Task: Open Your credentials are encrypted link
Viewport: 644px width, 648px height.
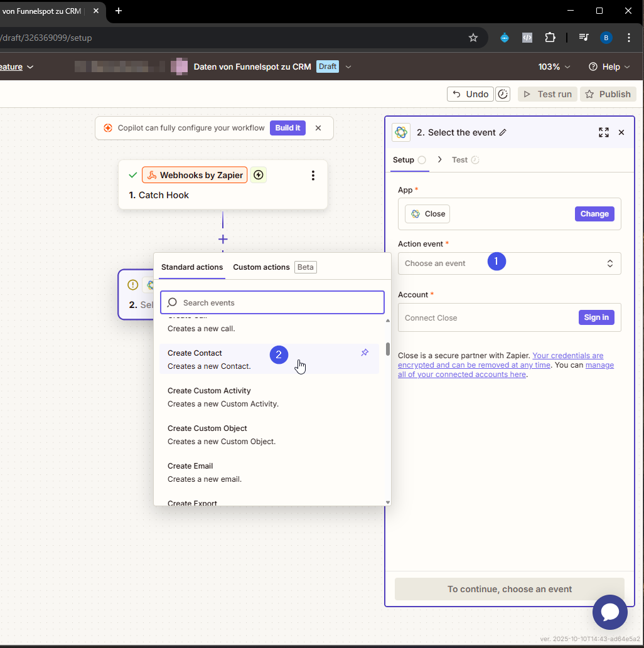Action: click(x=500, y=360)
